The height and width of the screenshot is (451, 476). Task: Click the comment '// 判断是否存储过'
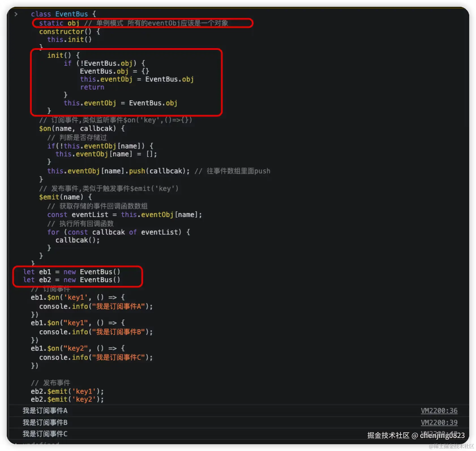point(77,137)
